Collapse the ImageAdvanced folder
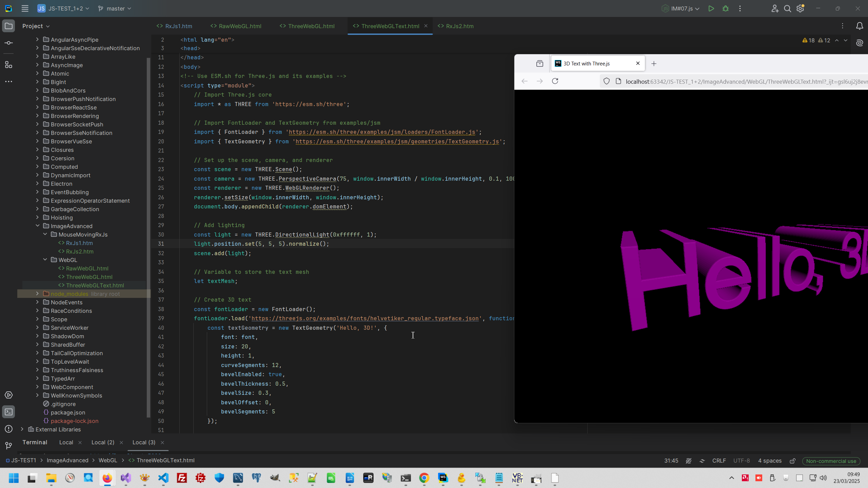The width and height of the screenshot is (868, 488). (38, 226)
